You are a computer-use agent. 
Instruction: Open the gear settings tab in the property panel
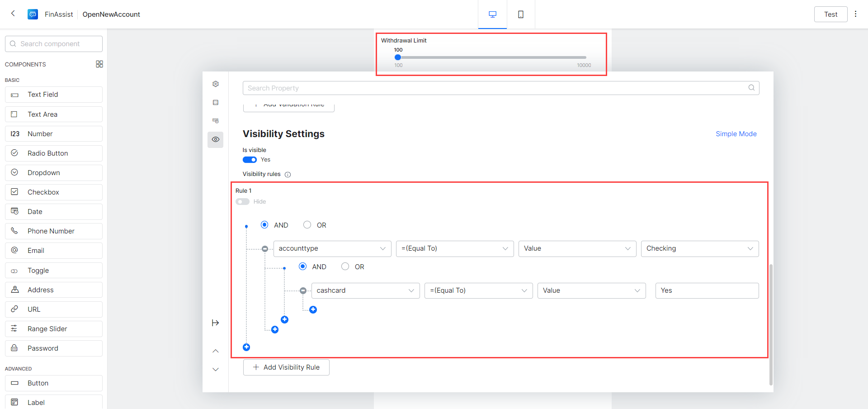(x=216, y=84)
